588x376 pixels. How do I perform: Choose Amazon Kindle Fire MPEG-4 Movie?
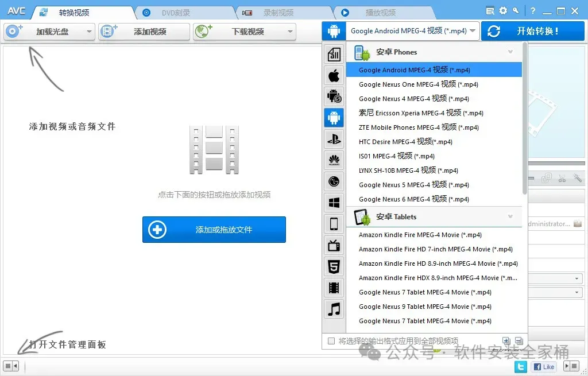pyautogui.click(x=434, y=235)
